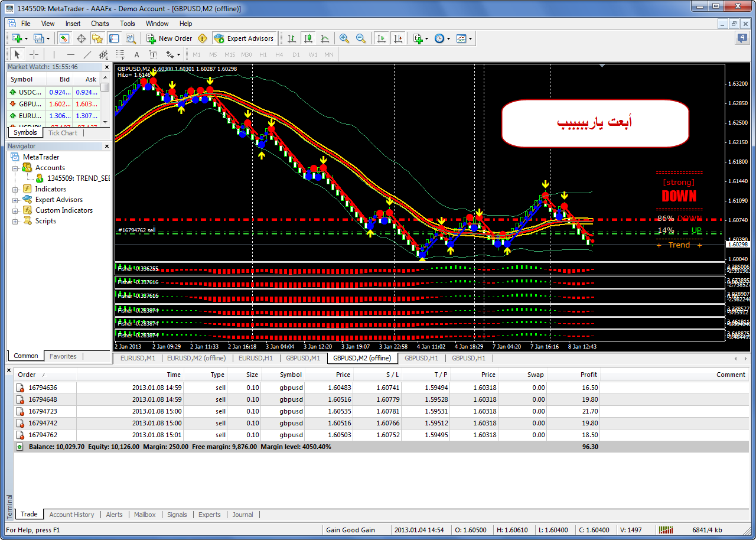Viewport: 756px width, 540px height.
Task: Collapse the Accounts tree node
Action: point(15,168)
